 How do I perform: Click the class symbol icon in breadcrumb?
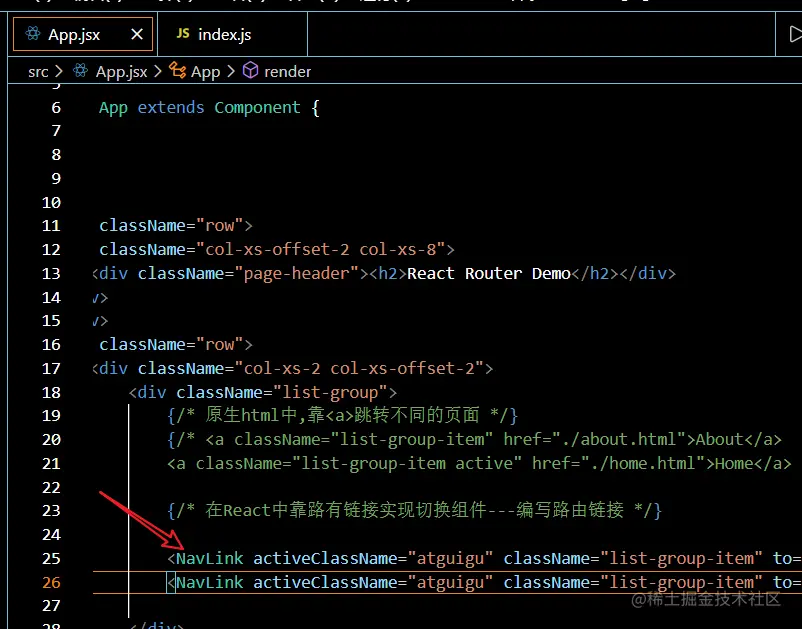coord(177,70)
